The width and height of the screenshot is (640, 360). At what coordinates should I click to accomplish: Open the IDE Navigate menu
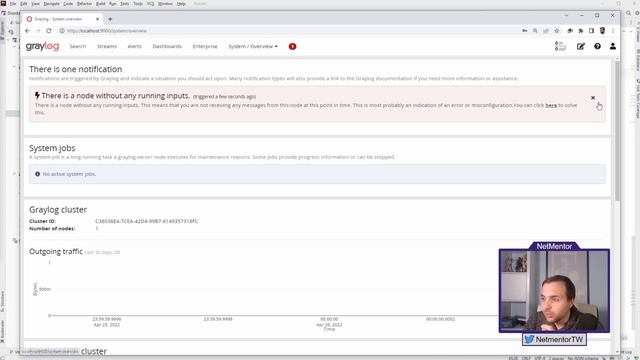point(51,4)
